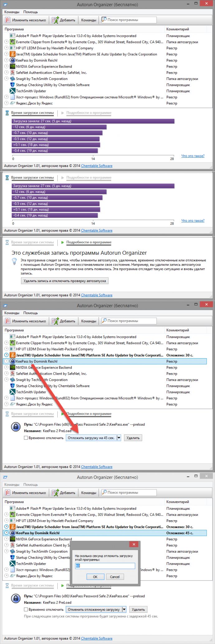Click the large lock icon beside the Отложить загрузку button
This screenshot has width=215, height=644.
[16, 427]
